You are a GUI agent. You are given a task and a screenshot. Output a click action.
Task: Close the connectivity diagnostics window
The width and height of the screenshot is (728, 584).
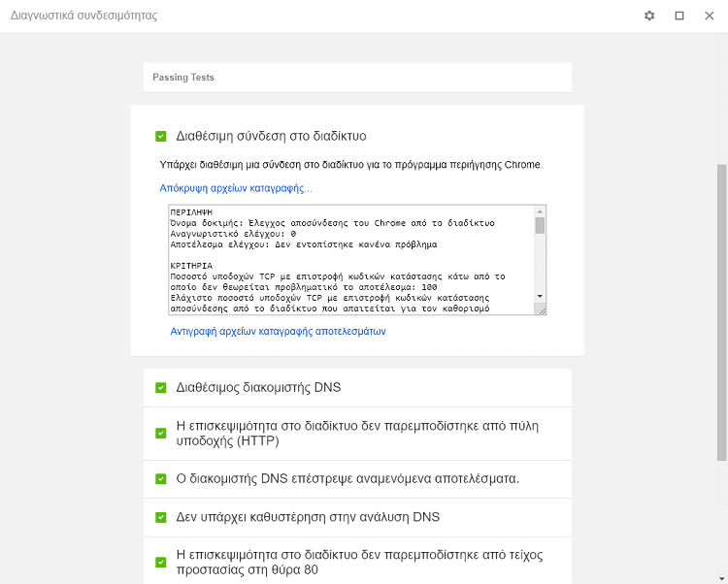(709, 16)
